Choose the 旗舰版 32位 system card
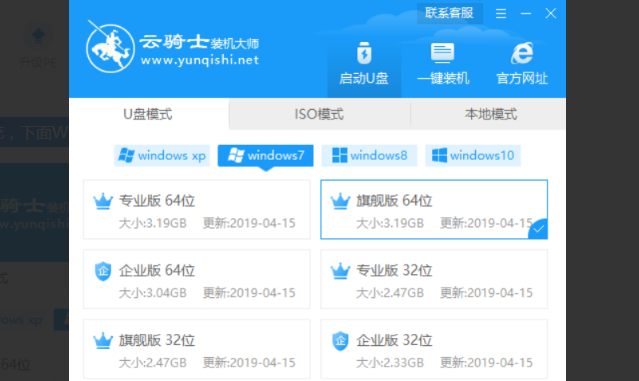Image resolution: width=639 pixels, height=381 pixels. click(x=196, y=349)
